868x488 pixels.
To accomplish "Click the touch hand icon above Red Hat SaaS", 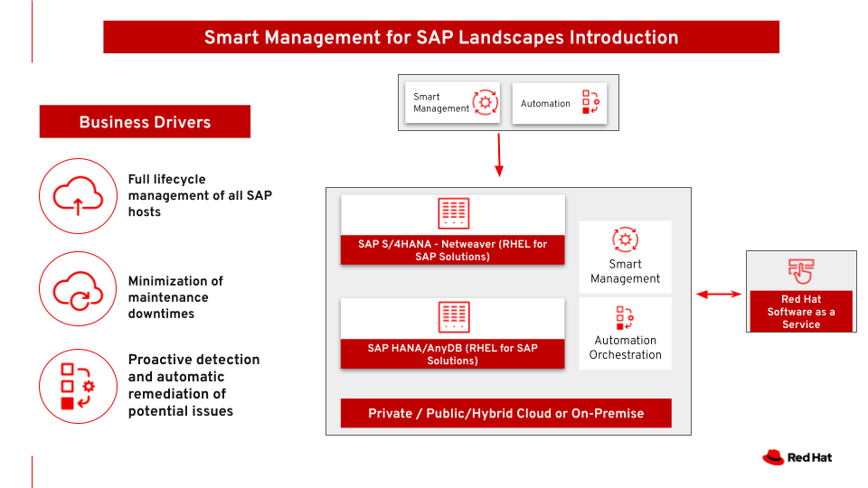I will 801,271.
